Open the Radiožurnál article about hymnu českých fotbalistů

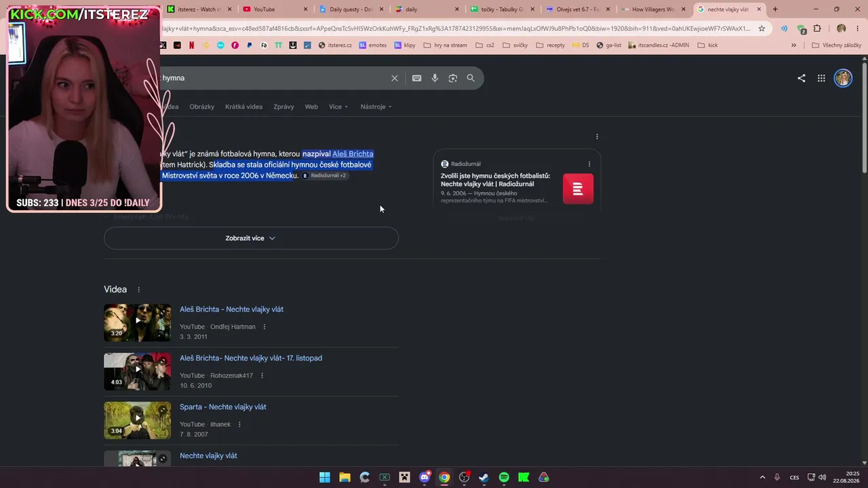pos(496,180)
